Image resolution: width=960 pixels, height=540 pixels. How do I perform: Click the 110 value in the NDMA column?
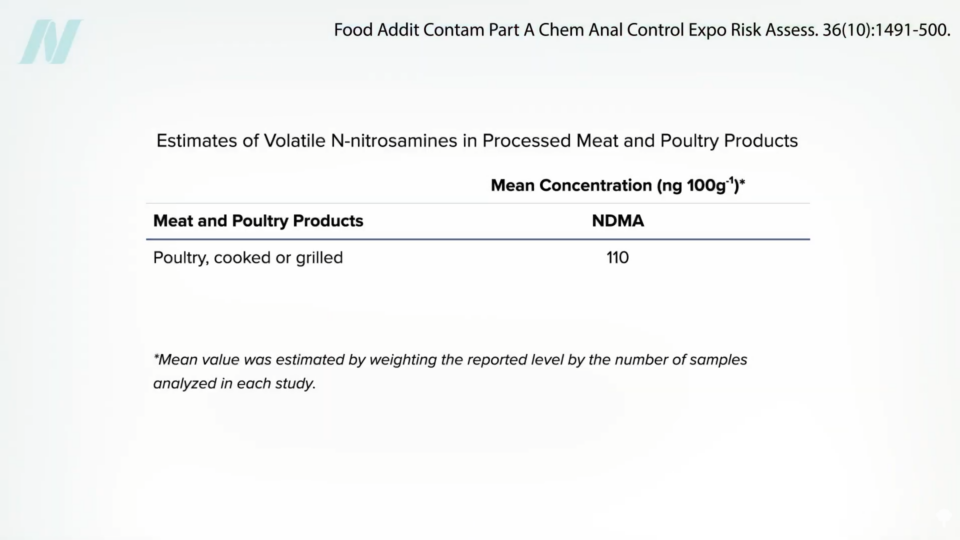click(x=618, y=258)
